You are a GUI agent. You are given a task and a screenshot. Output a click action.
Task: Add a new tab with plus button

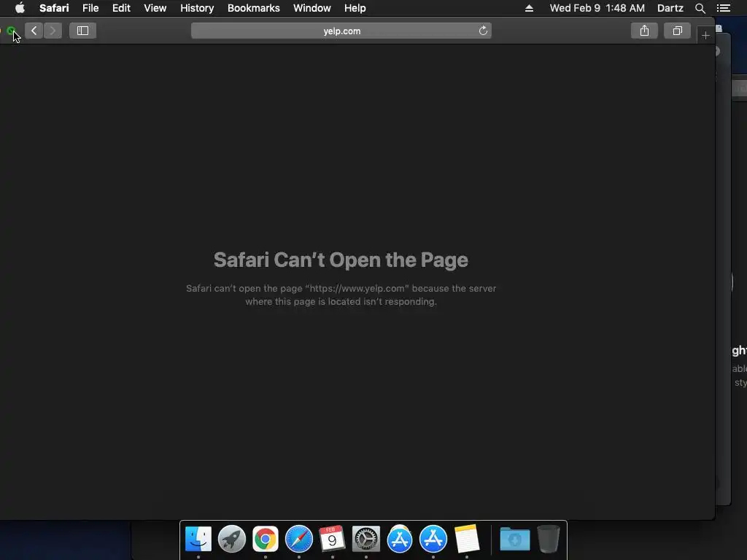pyautogui.click(x=705, y=35)
